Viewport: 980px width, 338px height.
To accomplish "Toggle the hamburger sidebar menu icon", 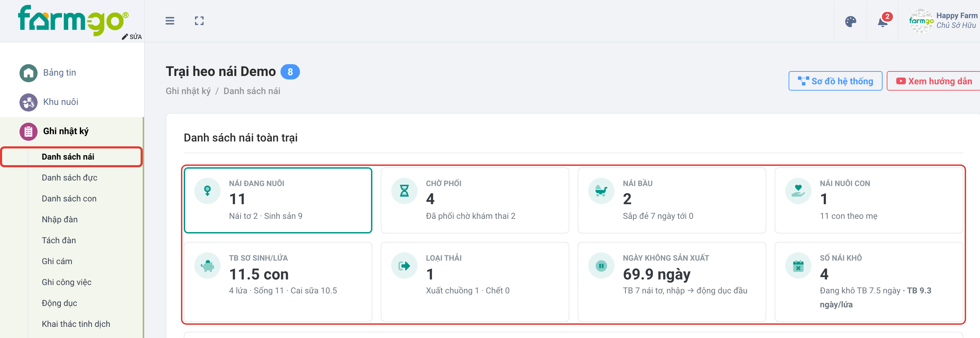I will (170, 21).
